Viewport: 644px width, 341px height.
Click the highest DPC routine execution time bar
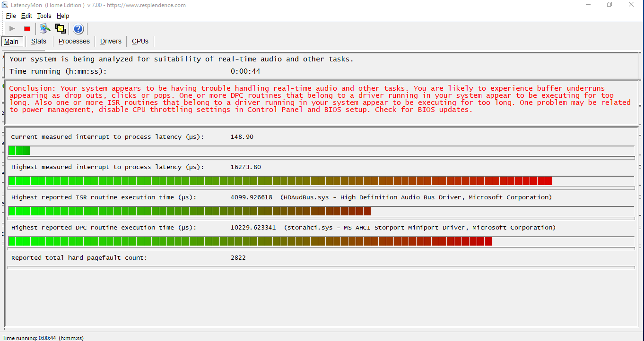pos(321,241)
